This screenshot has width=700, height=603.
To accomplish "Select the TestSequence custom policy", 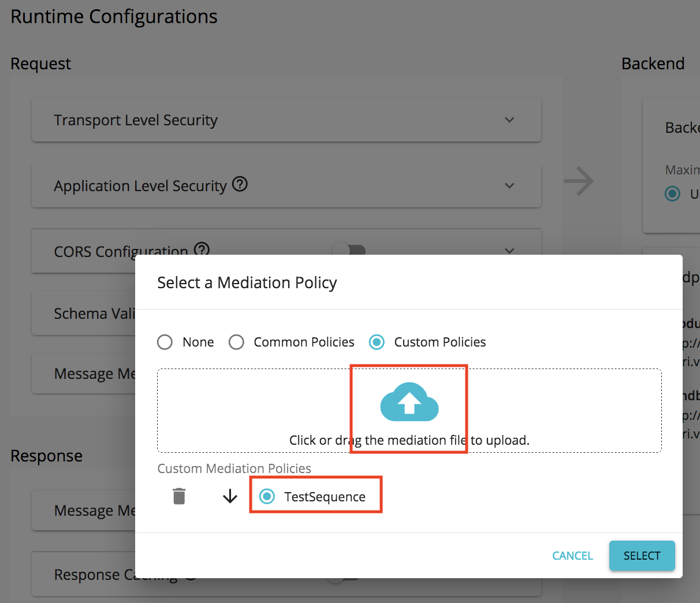I will (267, 496).
